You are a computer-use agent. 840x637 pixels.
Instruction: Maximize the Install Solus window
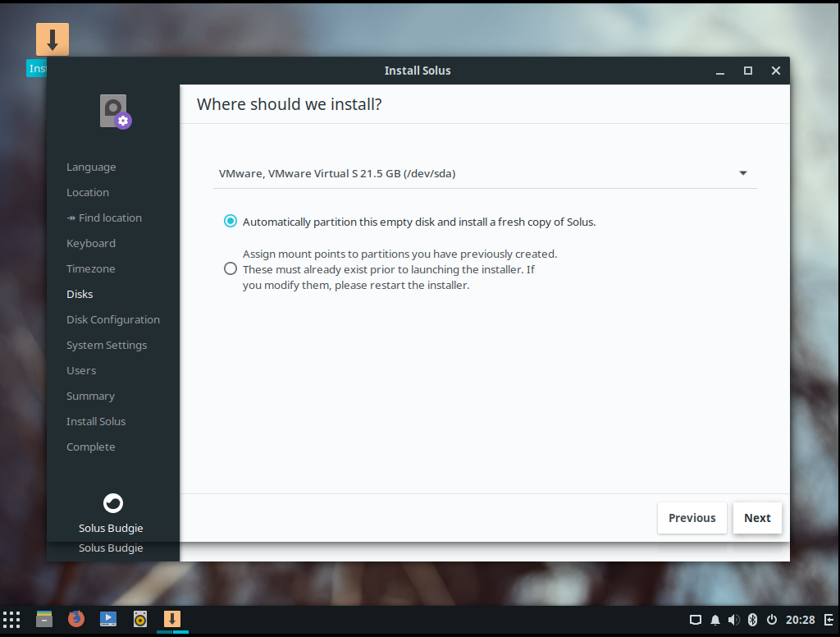tap(748, 71)
